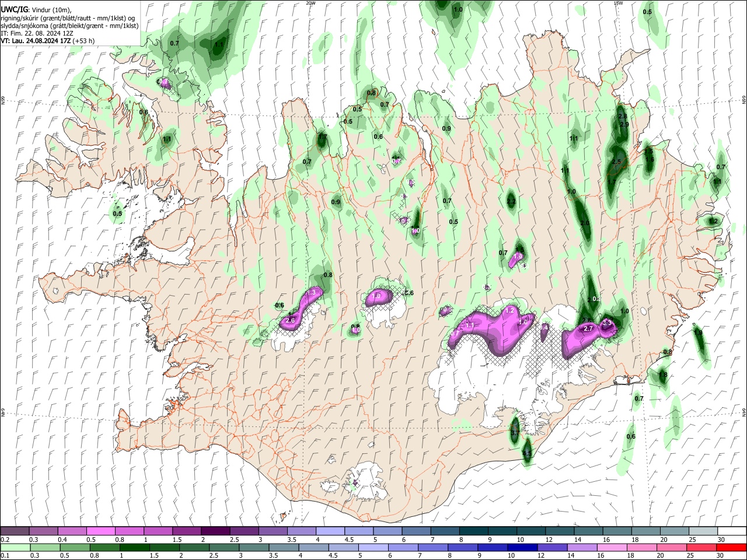Pick the white 30 snow legend swatch
This screenshot has height=560, width=747.
(731, 531)
